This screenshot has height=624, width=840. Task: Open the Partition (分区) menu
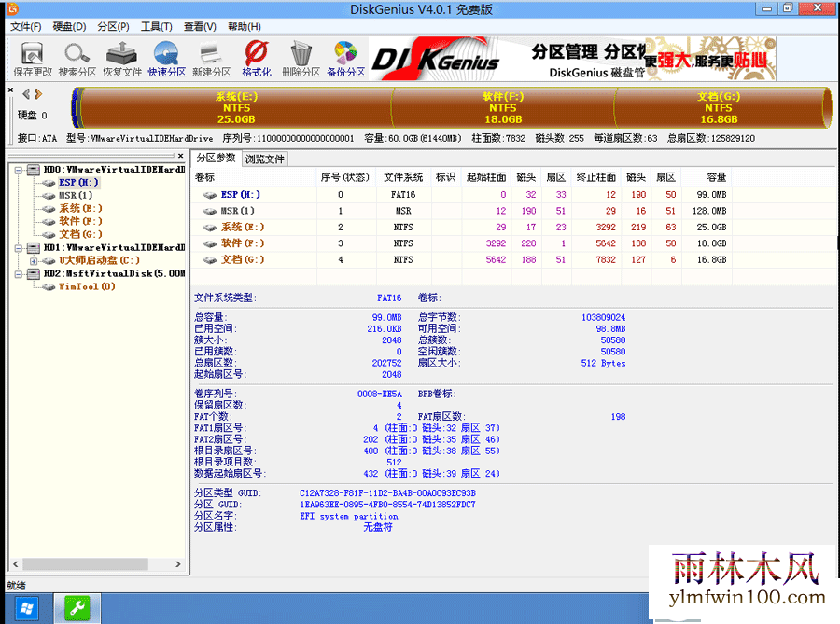pos(113,27)
